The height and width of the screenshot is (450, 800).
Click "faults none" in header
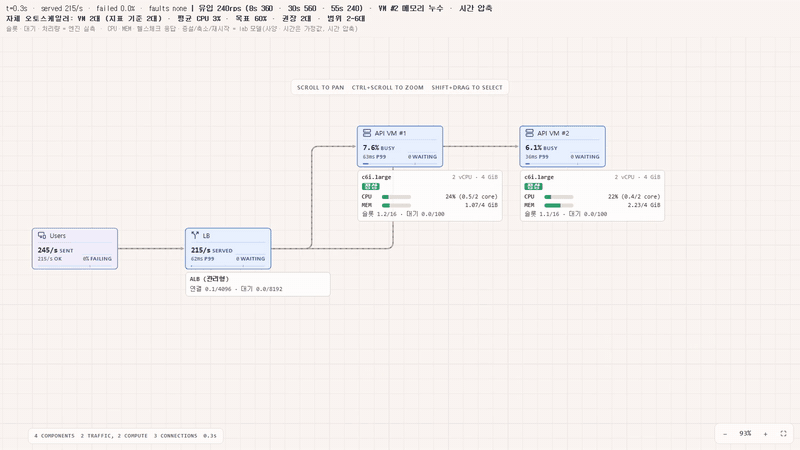pos(168,8)
